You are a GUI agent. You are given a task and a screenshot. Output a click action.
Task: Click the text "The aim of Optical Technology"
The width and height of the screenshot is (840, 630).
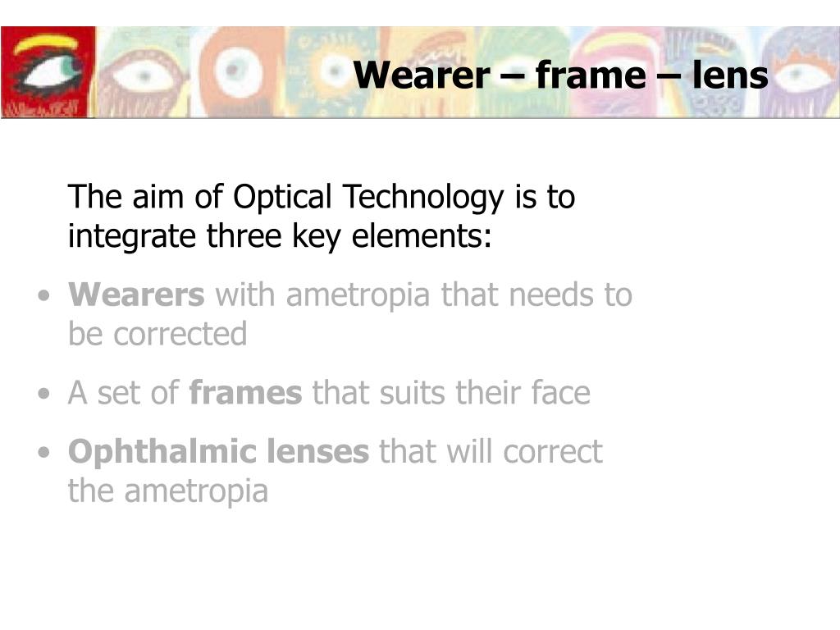pyautogui.click(x=286, y=197)
